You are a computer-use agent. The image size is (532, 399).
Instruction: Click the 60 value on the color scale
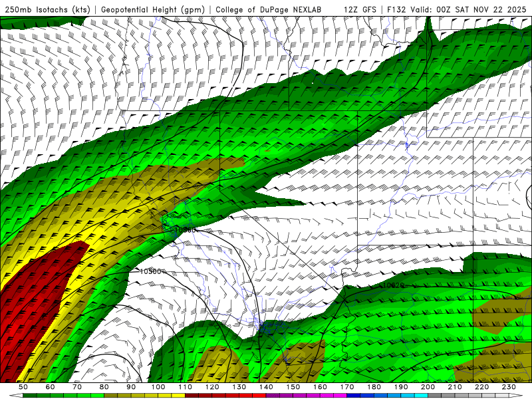coord(51,387)
